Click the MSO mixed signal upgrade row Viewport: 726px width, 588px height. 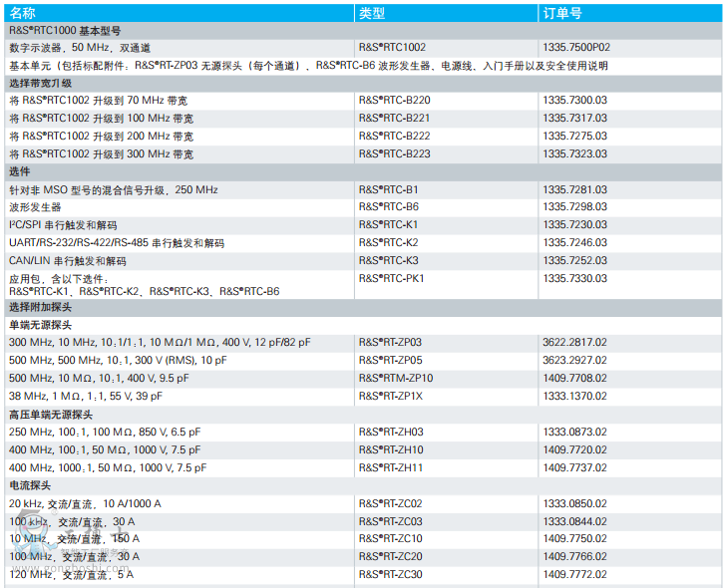[363, 189]
